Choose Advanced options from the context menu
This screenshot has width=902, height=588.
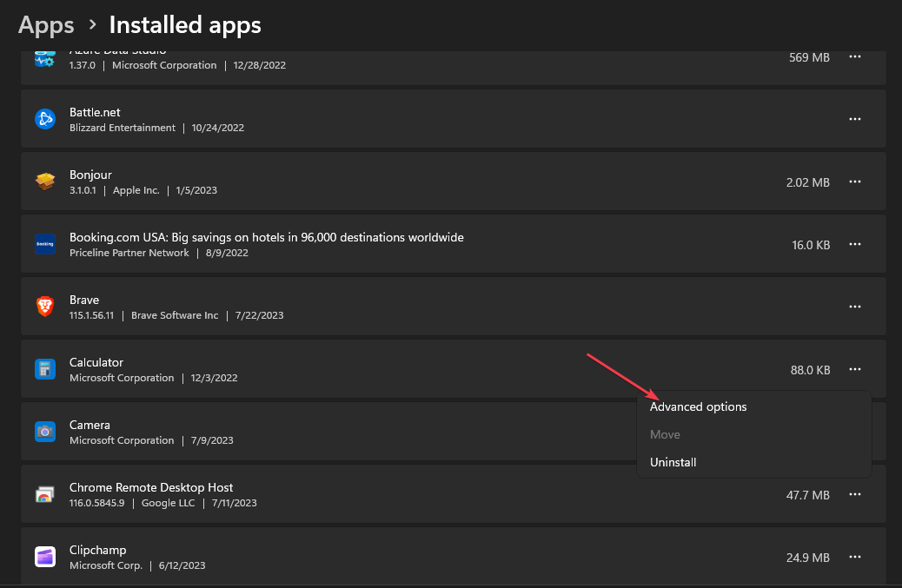[753, 407]
